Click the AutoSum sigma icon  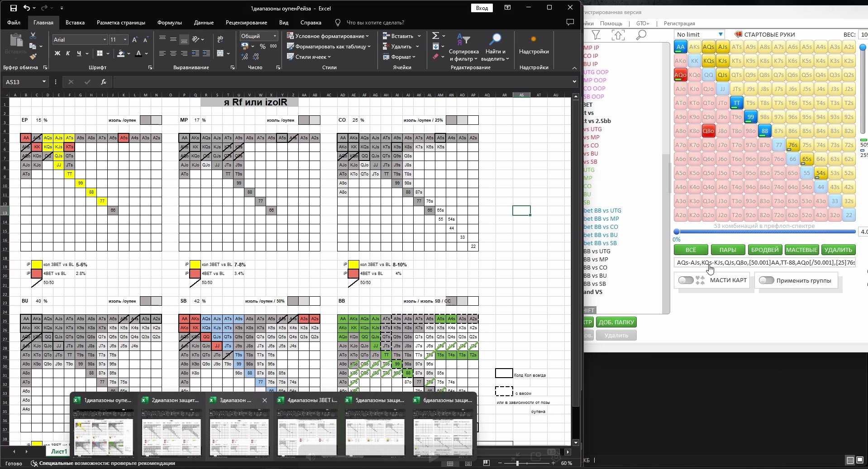435,36
